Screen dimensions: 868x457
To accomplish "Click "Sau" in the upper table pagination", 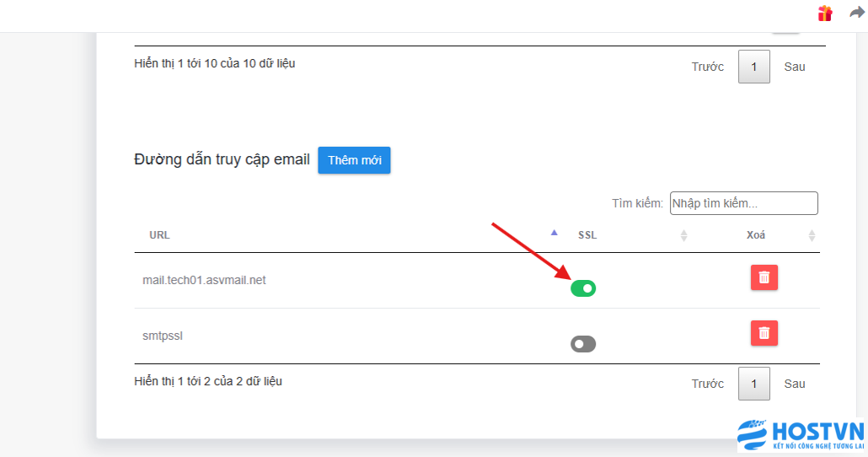I will 795,67.
